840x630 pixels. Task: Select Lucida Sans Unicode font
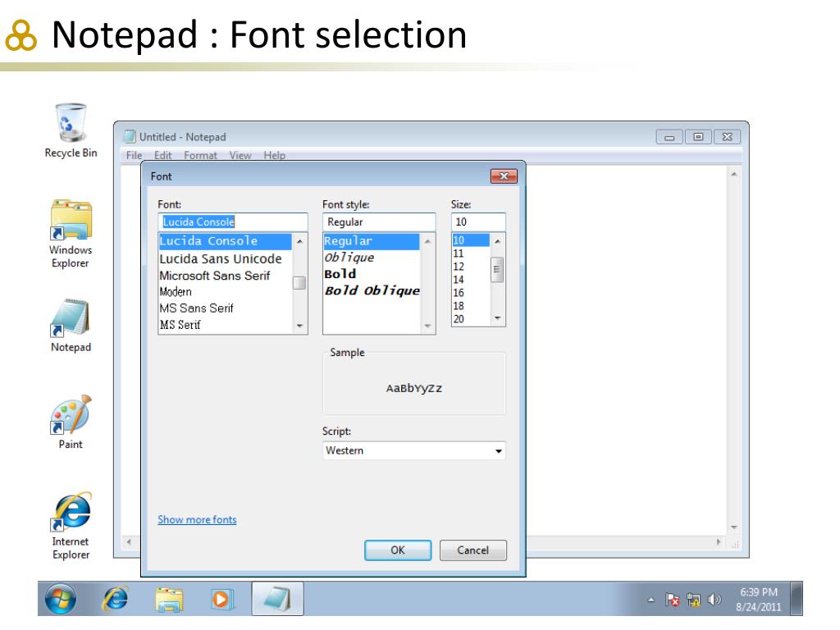(x=226, y=258)
